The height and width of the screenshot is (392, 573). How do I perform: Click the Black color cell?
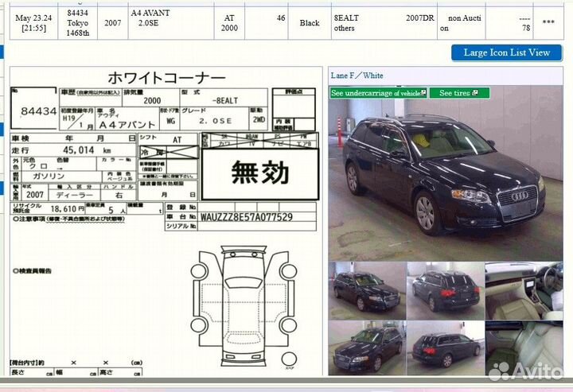click(x=310, y=22)
